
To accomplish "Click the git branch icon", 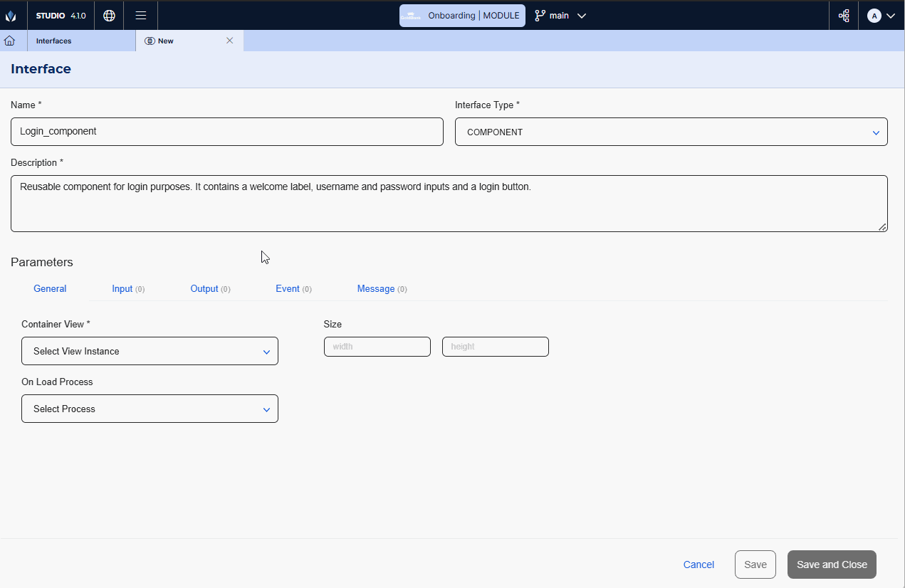I will tap(540, 16).
